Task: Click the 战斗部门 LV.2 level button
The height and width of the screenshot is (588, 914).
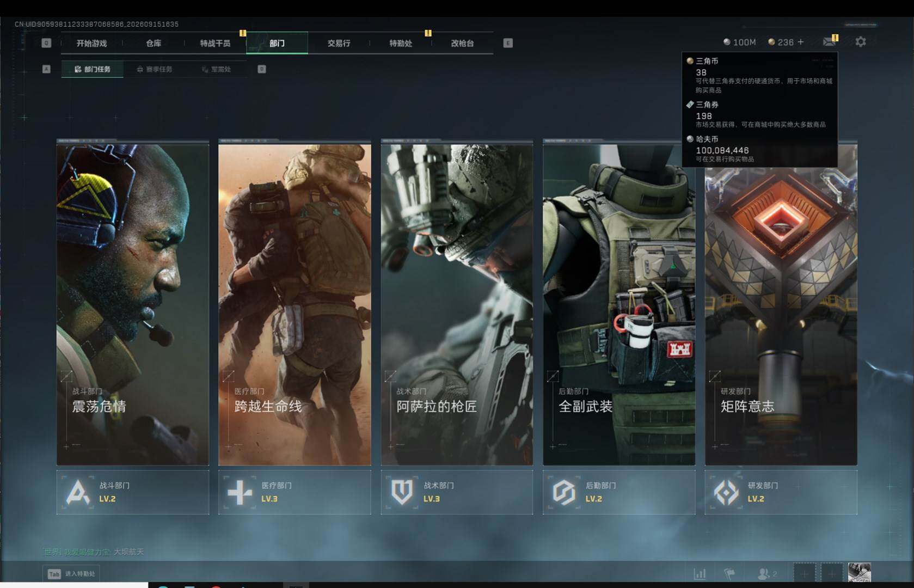Action: point(133,492)
